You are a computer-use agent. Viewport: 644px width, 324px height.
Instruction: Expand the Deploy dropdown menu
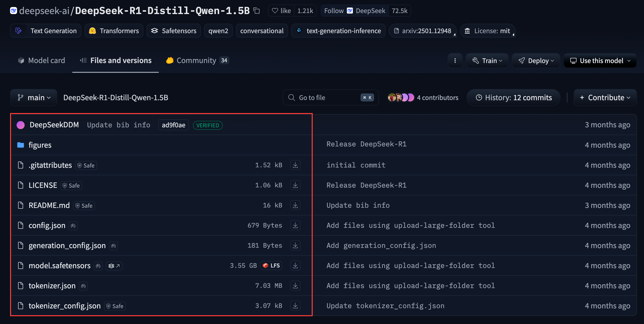click(536, 61)
